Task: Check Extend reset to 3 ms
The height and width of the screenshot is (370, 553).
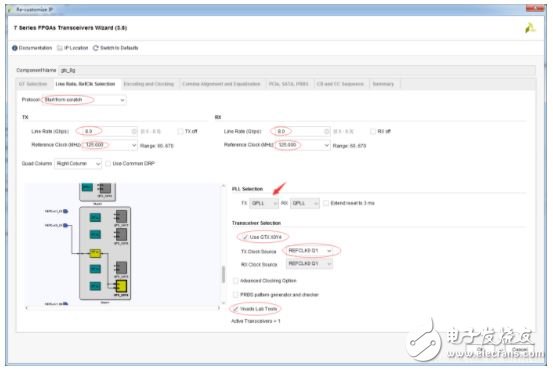Action: 326,203
